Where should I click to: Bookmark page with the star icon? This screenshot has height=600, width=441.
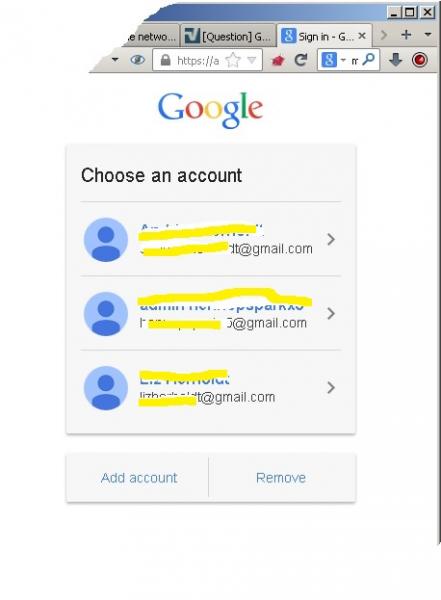[x=233, y=60]
